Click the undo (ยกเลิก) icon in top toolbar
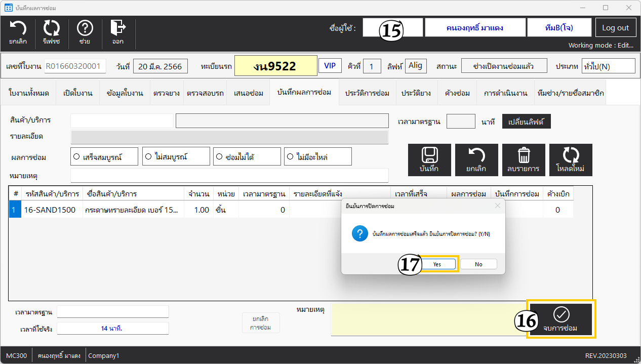Screen dimensions: 641x364 18,33
